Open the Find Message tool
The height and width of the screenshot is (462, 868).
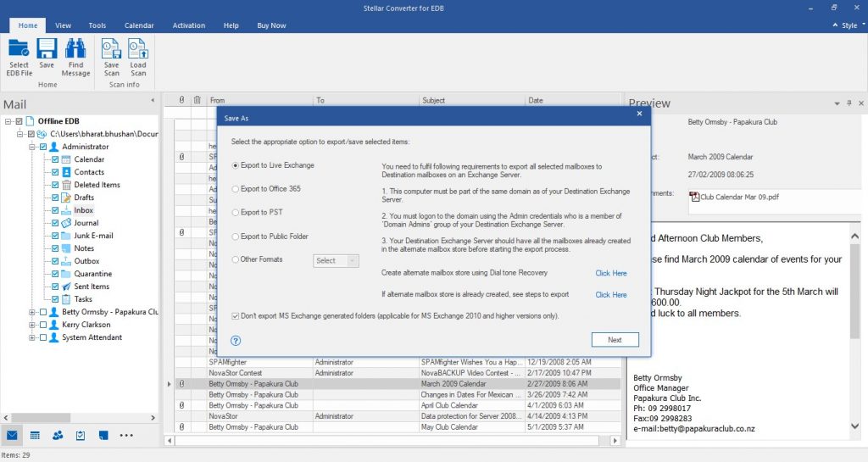(75, 57)
